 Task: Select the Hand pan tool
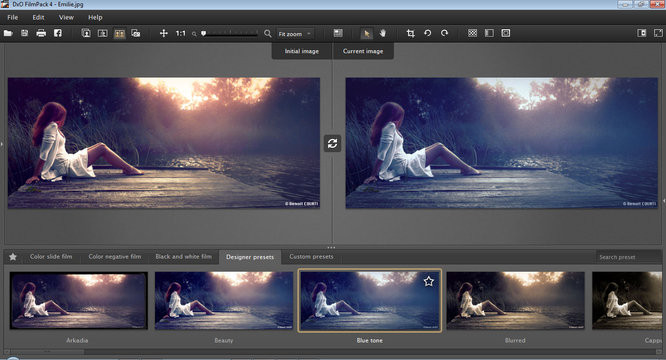click(383, 33)
